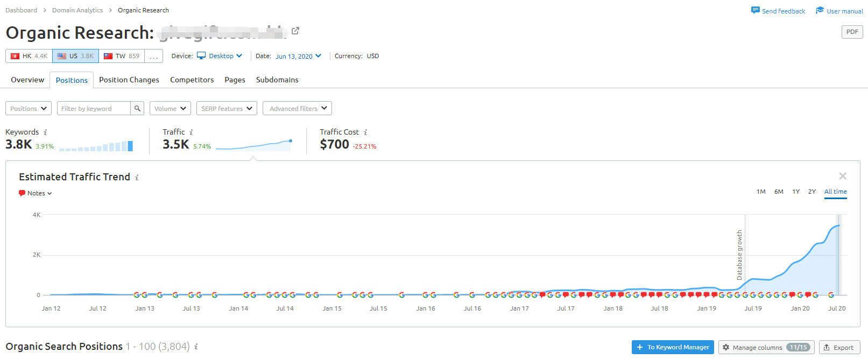Set chart range to 6M
Image resolution: width=868 pixels, height=359 pixels.
coord(779,192)
